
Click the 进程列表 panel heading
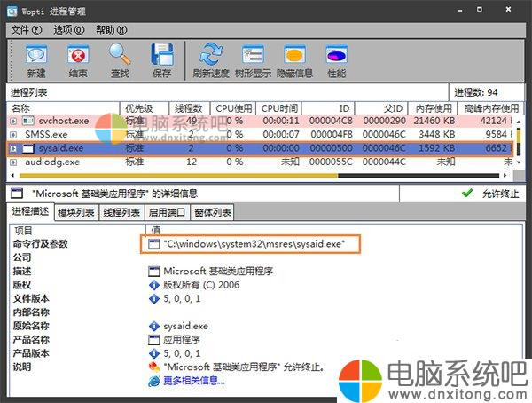pyautogui.click(x=28, y=92)
